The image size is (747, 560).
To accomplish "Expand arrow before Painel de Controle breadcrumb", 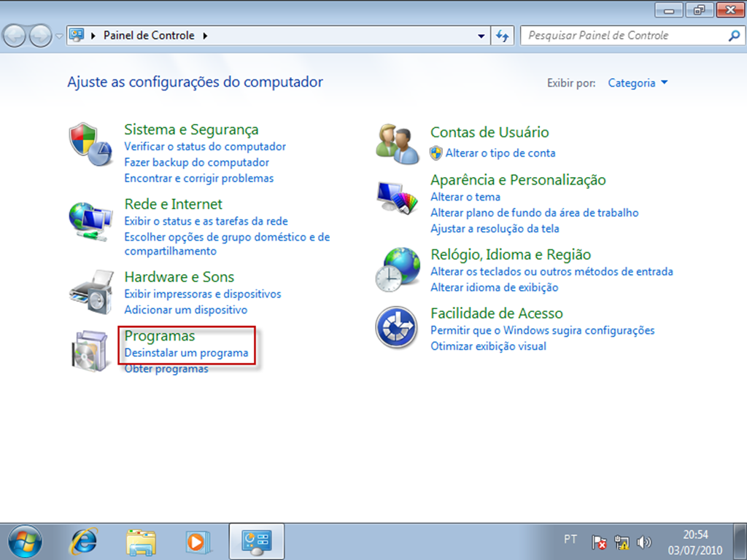I will 93,36.
